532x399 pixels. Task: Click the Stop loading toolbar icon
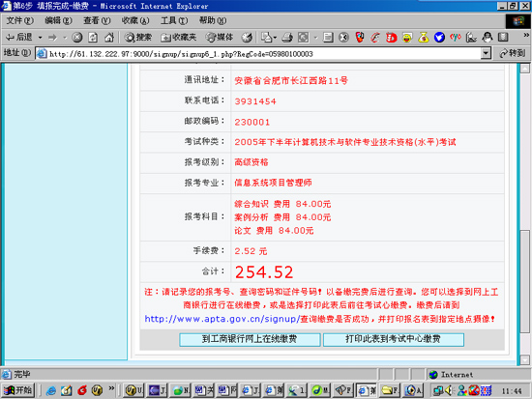pos(77,38)
